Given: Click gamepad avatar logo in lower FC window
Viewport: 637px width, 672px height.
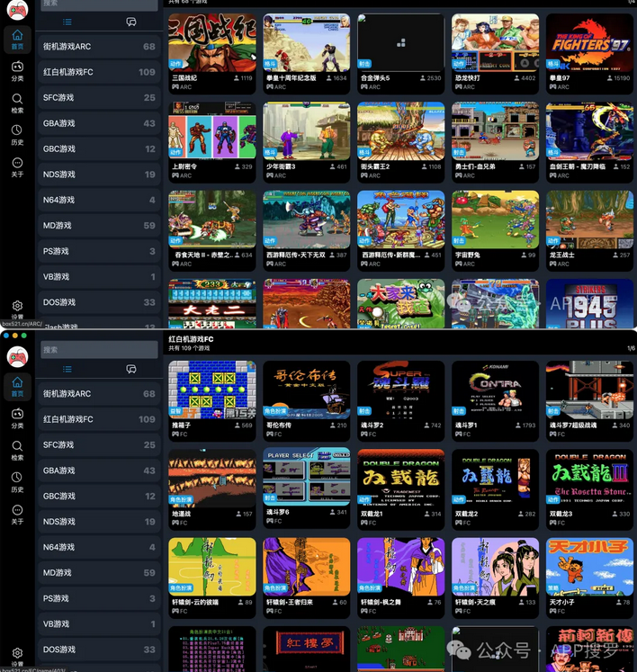Looking at the screenshot, I should [18, 356].
